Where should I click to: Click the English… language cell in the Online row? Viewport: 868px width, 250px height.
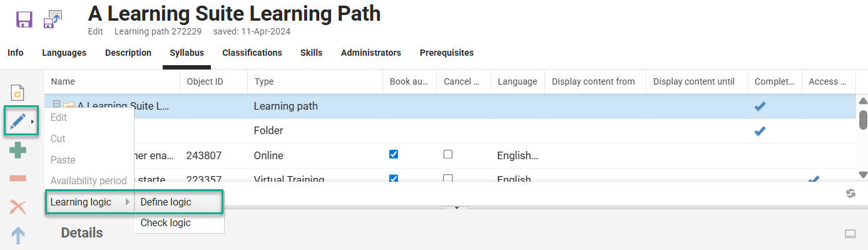[x=518, y=155]
